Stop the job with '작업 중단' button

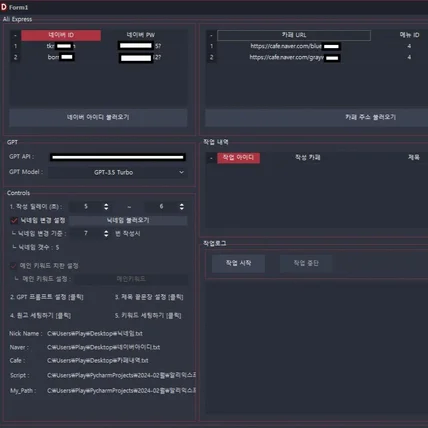[306, 263]
